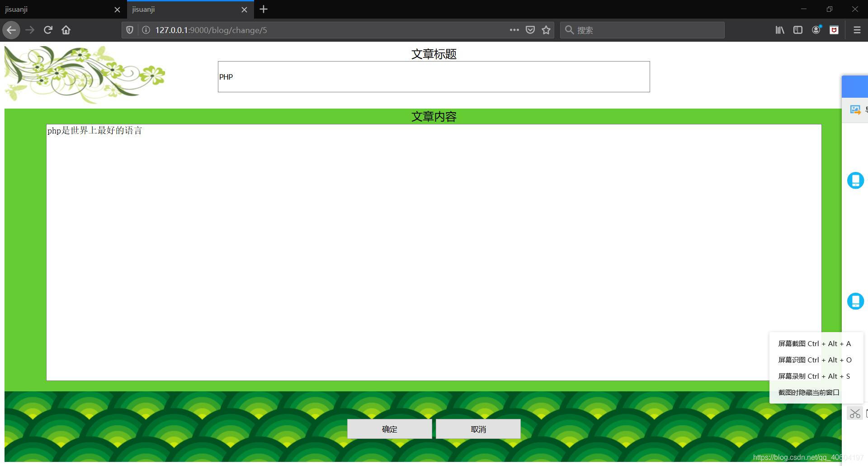Click the scissors screenshot icon
Screen dimensions: 868x466
854,413
